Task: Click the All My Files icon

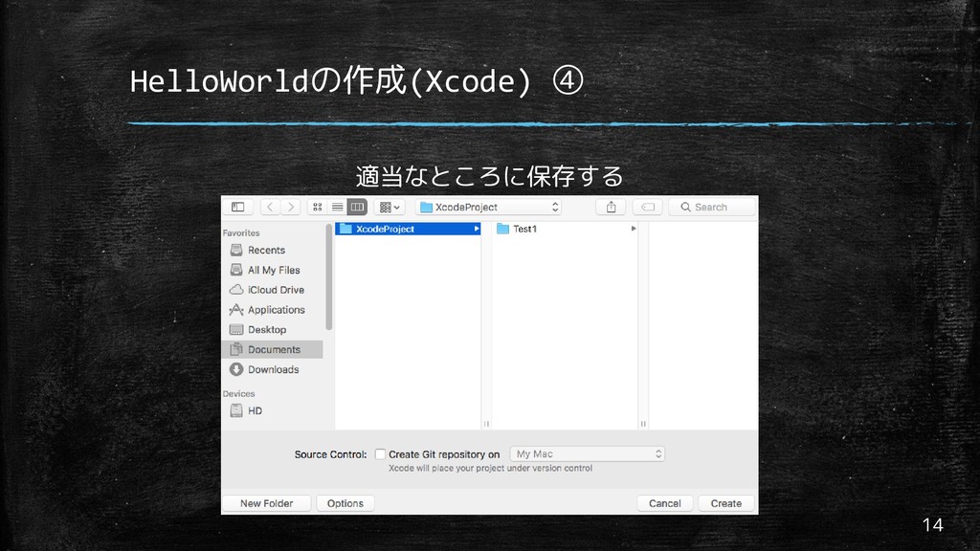Action: [236, 270]
